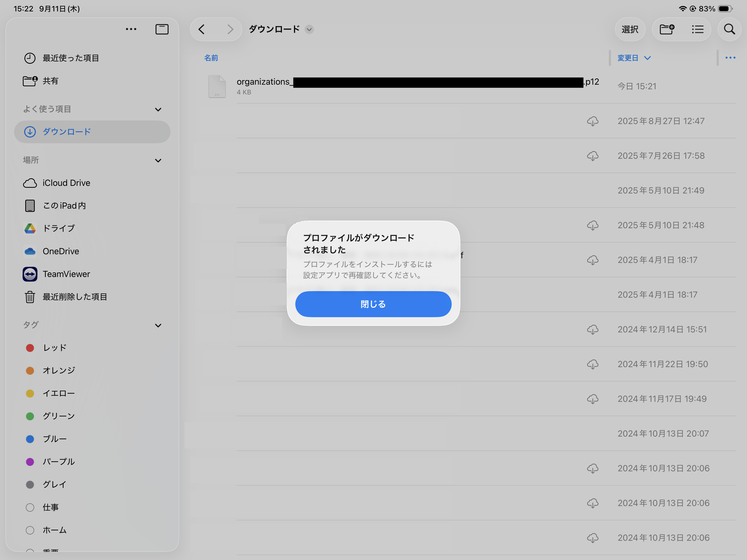The width and height of the screenshot is (747, 560).
Task: Collapse the 場所 section
Action: (x=158, y=160)
